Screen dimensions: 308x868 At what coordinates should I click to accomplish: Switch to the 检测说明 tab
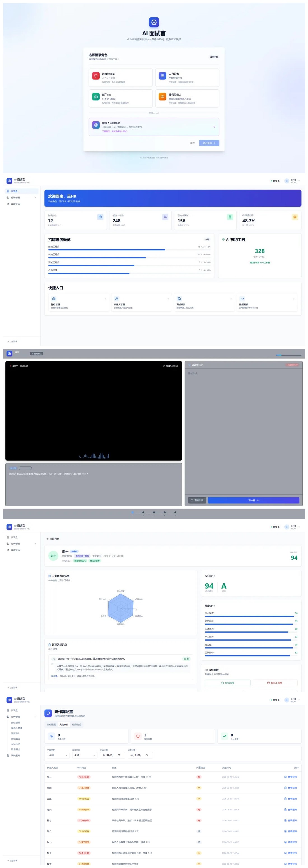point(76,724)
